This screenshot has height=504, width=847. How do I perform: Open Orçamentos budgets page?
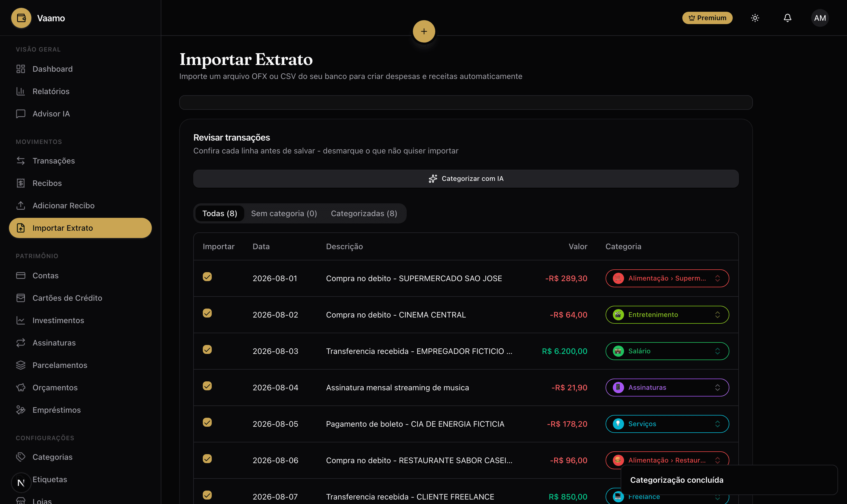80,388
